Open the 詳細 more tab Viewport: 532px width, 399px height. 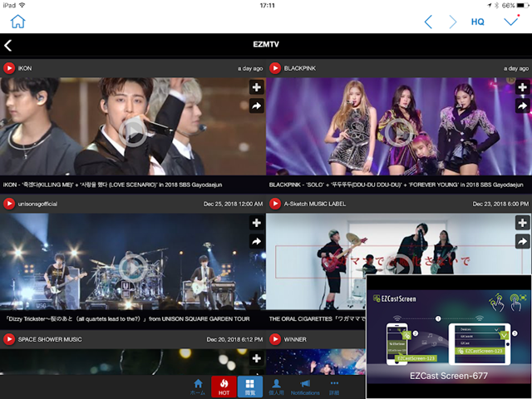pyautogui.click(x=334, y=387)
